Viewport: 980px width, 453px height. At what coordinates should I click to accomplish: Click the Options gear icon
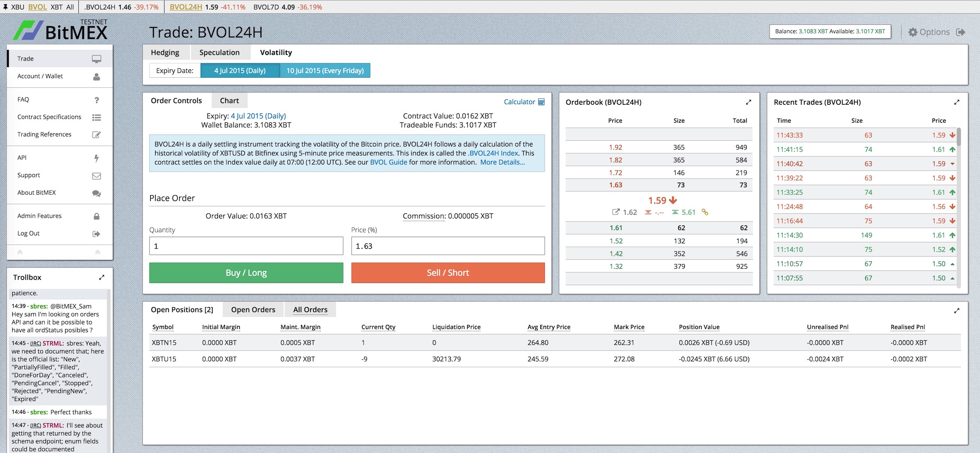click(x=913, y=32)
